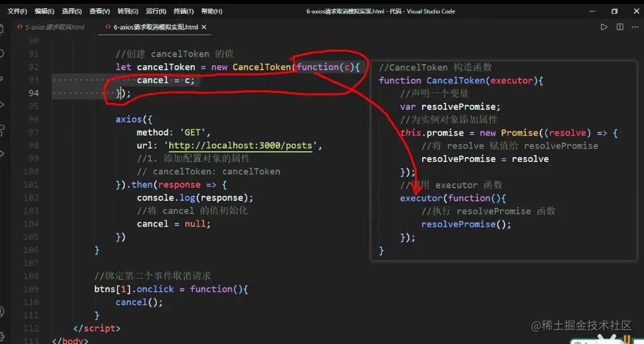Viewport: 644px width, 344px height.
Task: Minimize the VS Code window
Action: (593, 11)
